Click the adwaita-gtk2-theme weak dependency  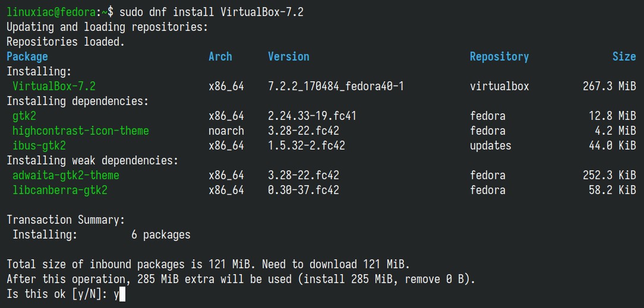66,176
